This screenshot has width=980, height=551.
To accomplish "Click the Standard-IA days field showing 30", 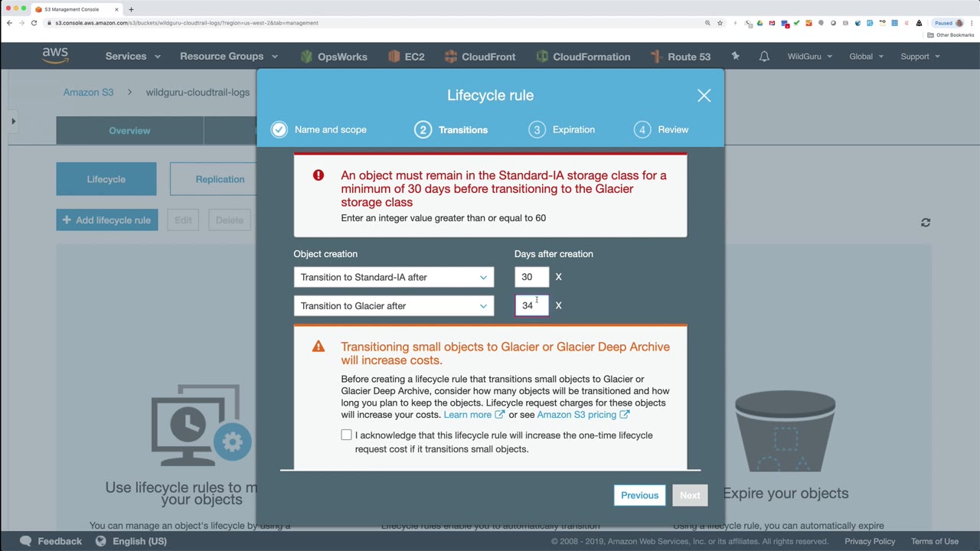I will [x=531, y=277].
